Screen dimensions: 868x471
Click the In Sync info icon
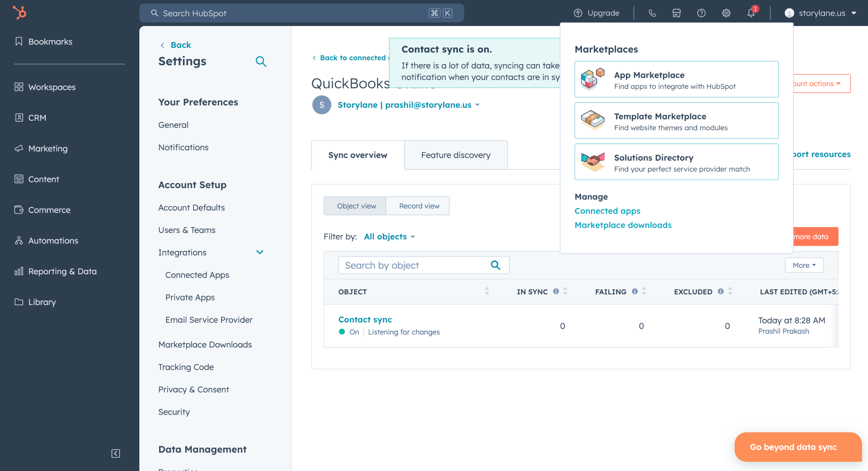(556, 291)
